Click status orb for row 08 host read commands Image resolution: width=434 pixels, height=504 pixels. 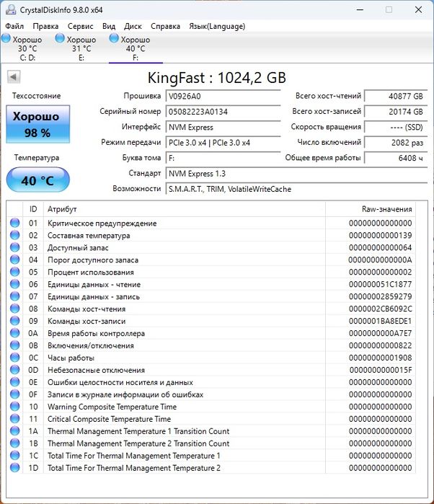click(15, 309)
